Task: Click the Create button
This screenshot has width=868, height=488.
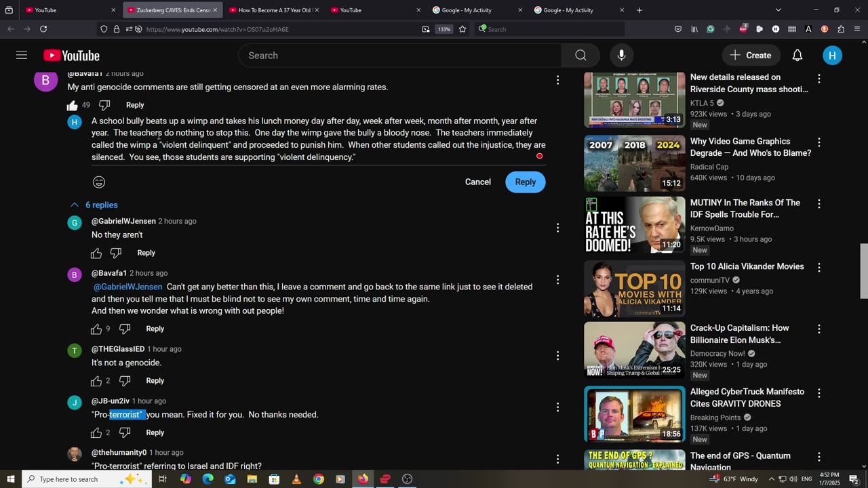Action: point(751,56)
